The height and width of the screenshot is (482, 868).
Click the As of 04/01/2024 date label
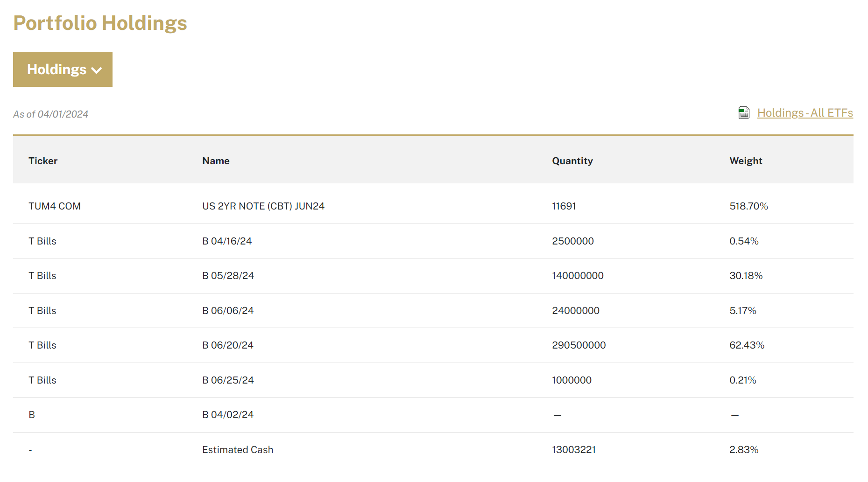click(50, 113)
